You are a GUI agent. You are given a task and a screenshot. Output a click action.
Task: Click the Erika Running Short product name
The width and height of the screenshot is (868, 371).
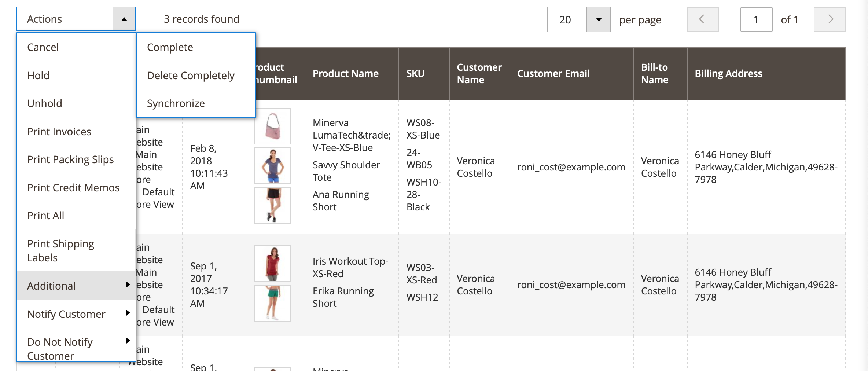[x=343, y=297]
